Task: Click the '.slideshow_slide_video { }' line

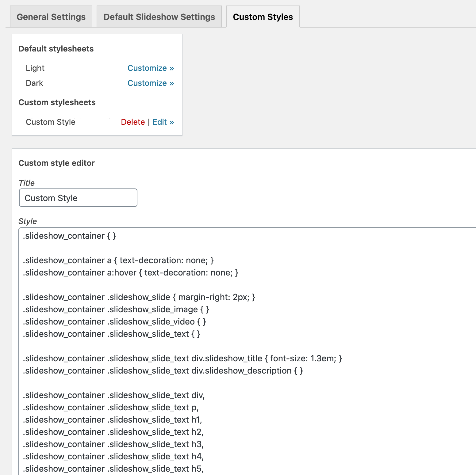Action: pyautogui.click(x=114, y=322)
